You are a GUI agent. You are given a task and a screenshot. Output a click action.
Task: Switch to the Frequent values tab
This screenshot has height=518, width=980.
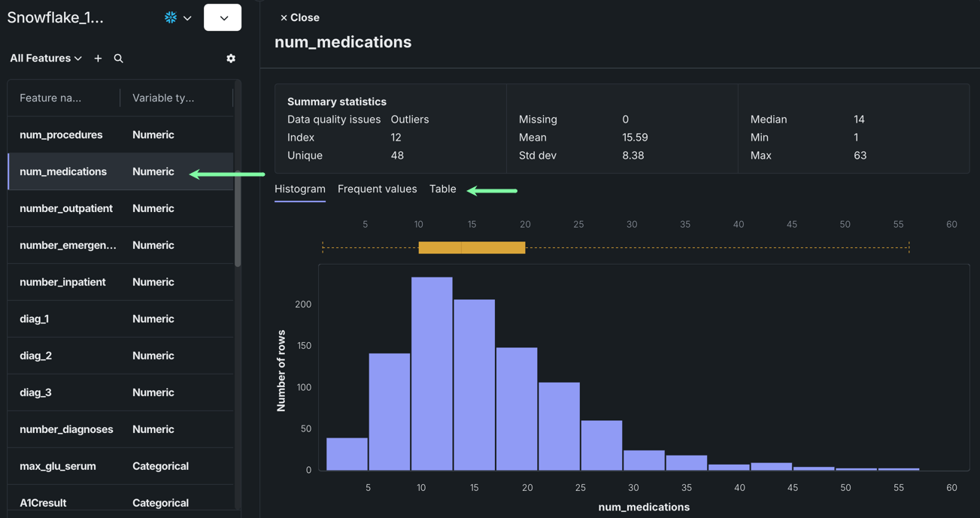pos(377,189)
